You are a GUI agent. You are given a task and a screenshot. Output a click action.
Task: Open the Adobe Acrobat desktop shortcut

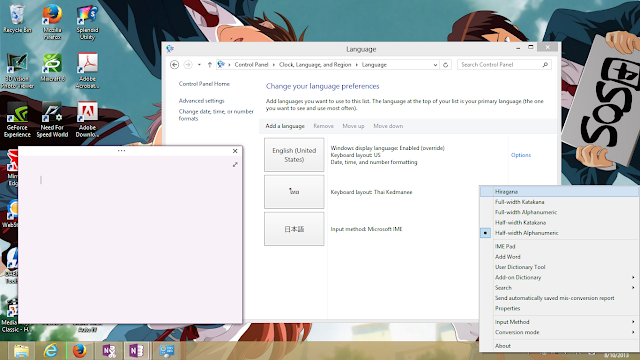point(87,70)
